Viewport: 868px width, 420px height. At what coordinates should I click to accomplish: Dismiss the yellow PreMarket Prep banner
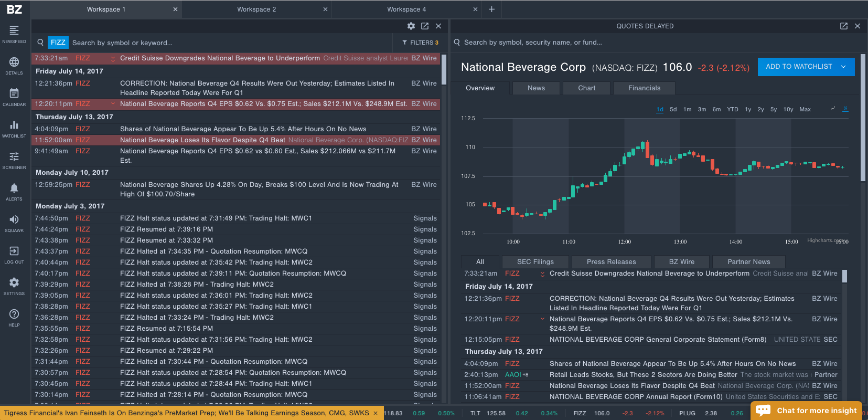pos(376,413)
